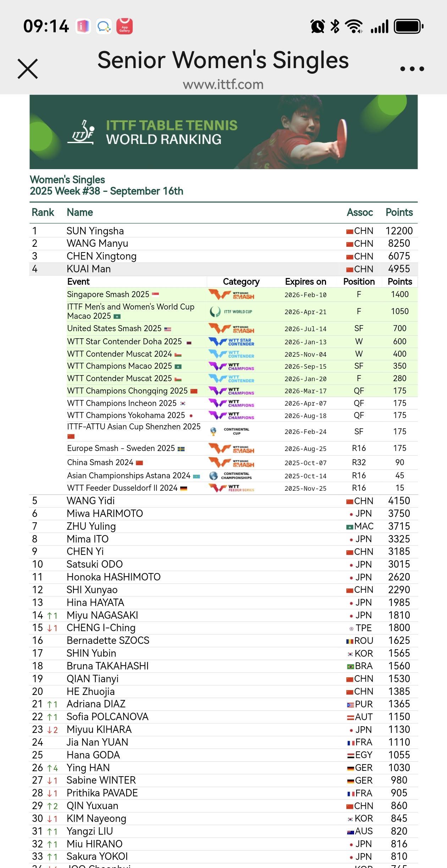The image size is (447, 868).
Task: Tap the battery indicator icon
Action: click(x=409, y=27)
